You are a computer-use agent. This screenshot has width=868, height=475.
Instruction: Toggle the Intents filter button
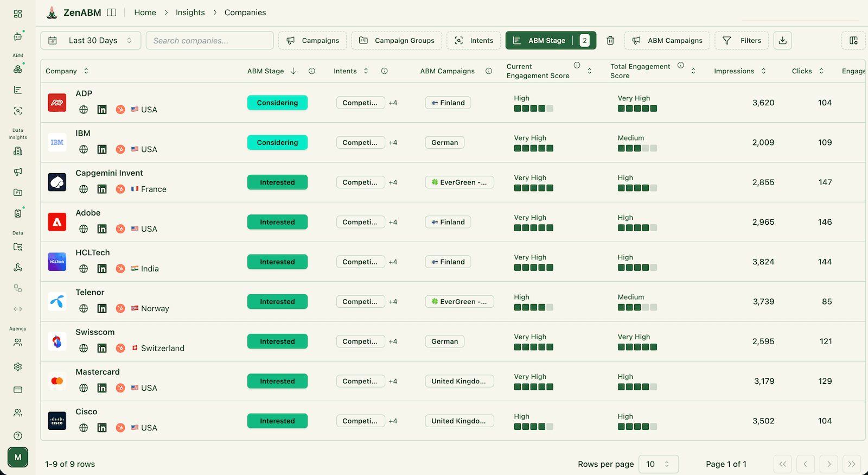pyautogui.click(x=474, y=41)
